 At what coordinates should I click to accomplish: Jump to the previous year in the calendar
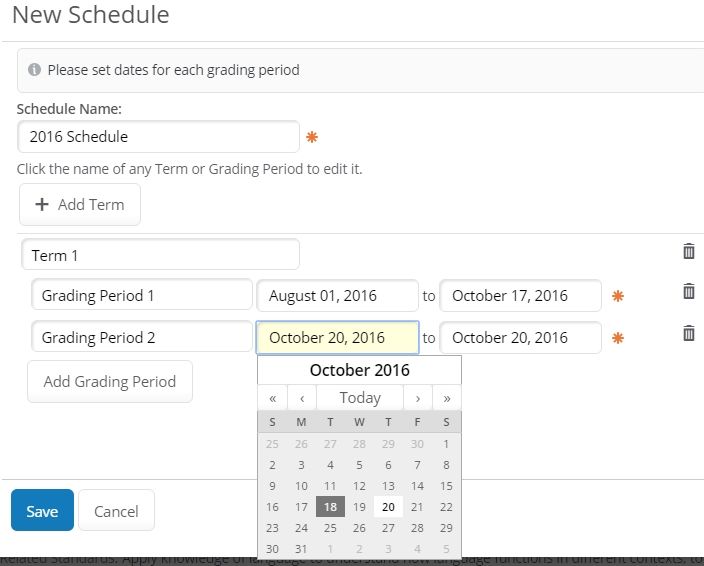pyautogui.click(x=272, y=398)
